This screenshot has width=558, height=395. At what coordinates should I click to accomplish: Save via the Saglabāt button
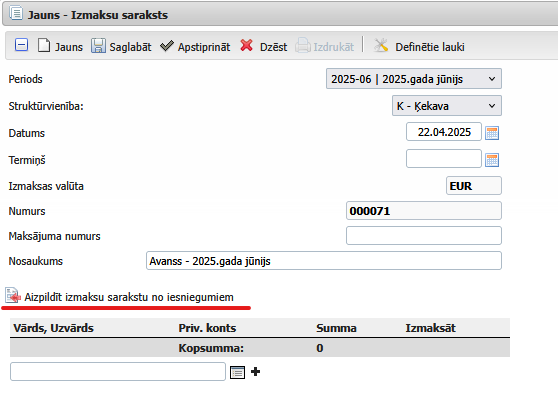point(130,47)
